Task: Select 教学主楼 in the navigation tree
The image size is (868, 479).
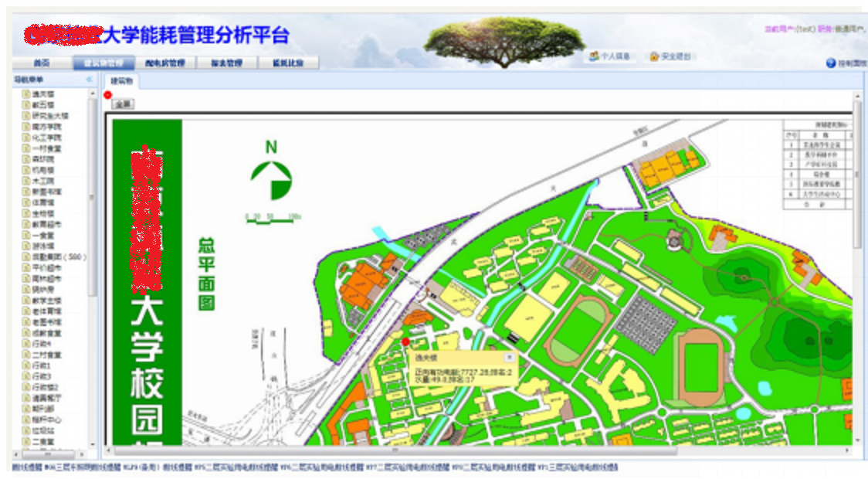Action: [46, 300]
